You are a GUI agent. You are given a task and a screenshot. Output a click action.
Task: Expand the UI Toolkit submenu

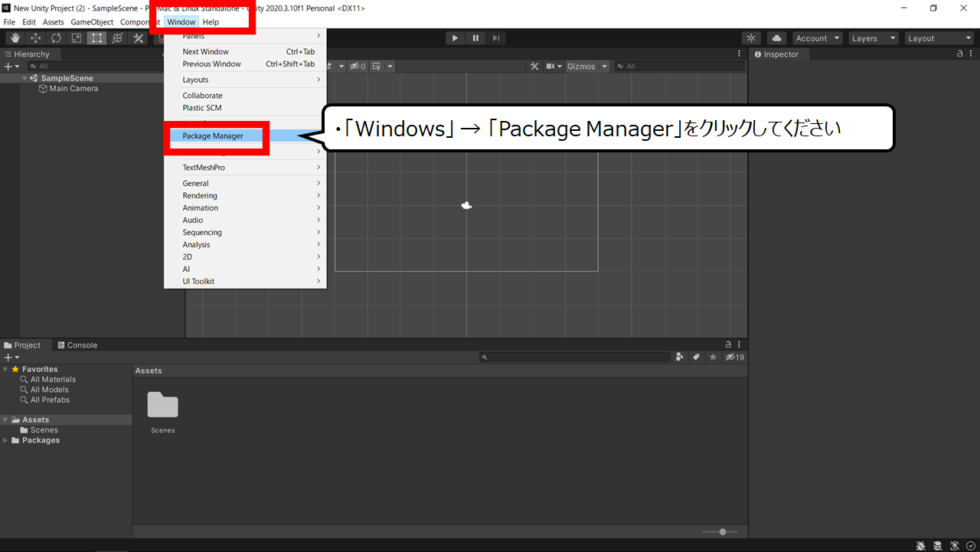point(245,282)
